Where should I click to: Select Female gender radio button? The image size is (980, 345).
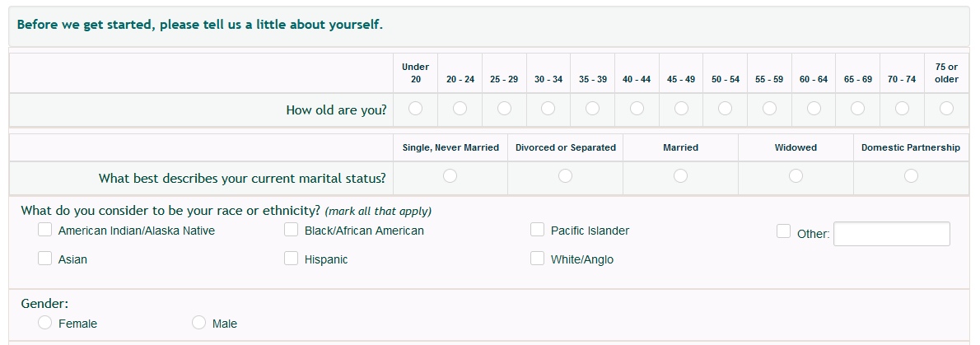(x=45, y=323)
